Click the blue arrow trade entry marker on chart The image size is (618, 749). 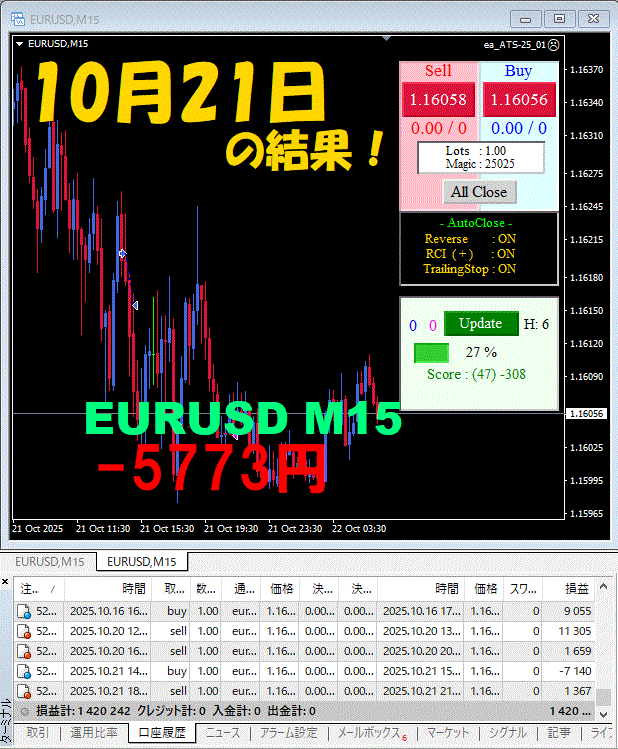123,254
